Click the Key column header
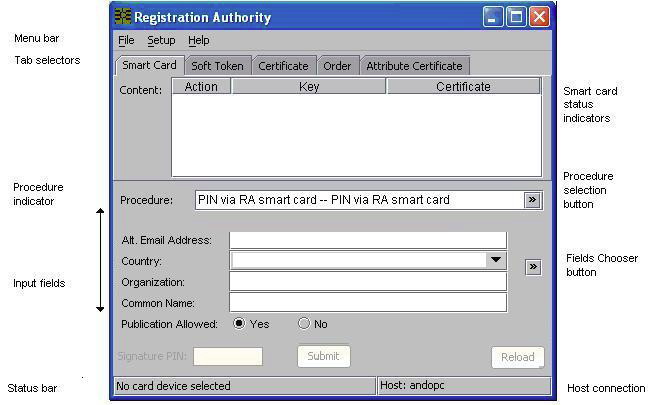The height and width of the screenshot is (405, 654). [x=309, y=87]
